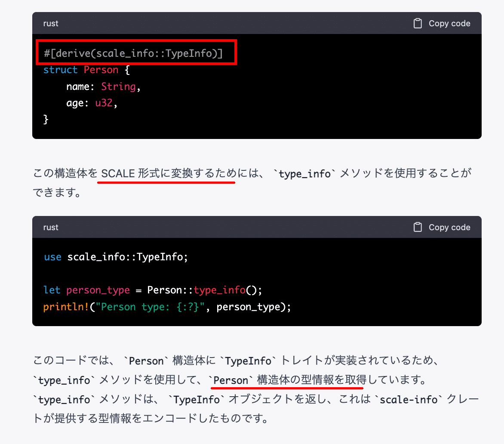The width and height of the screenshot is (504, 444).
Task: Click the 'Person 構造体の型情報を取得' phrase
Action: 287,380
